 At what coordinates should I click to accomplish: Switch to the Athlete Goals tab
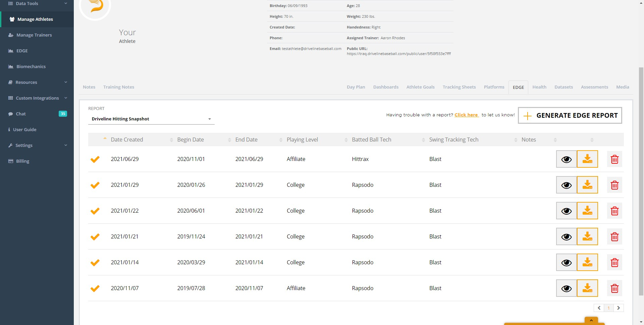pos(421,87)
